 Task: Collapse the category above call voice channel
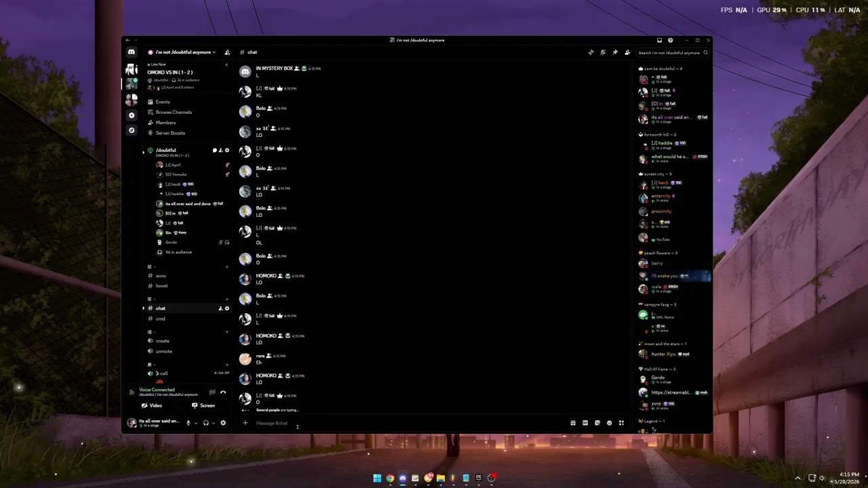pyautogui.click(x=151, y=364)
